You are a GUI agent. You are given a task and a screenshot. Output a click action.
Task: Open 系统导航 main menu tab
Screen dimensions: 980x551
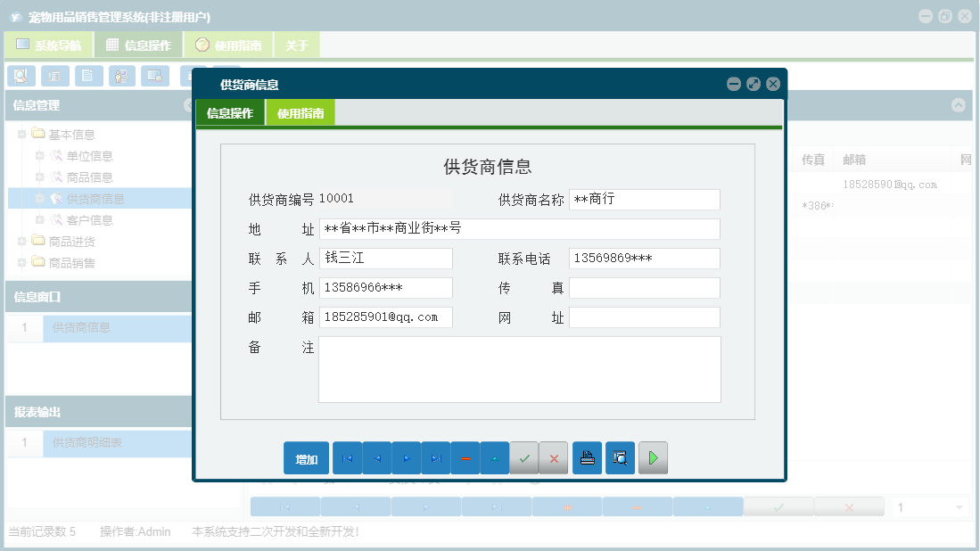[x=49, y=45]
